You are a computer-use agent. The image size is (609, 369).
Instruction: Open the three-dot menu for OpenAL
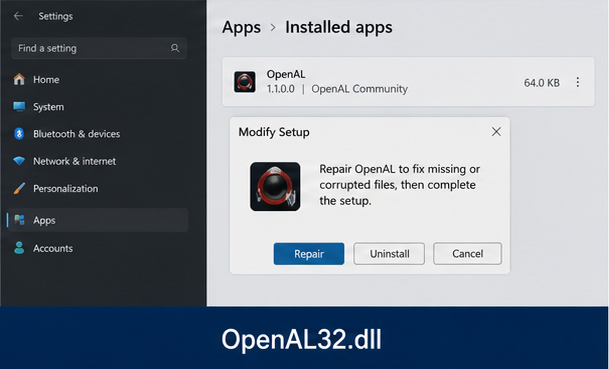[578, 82]
